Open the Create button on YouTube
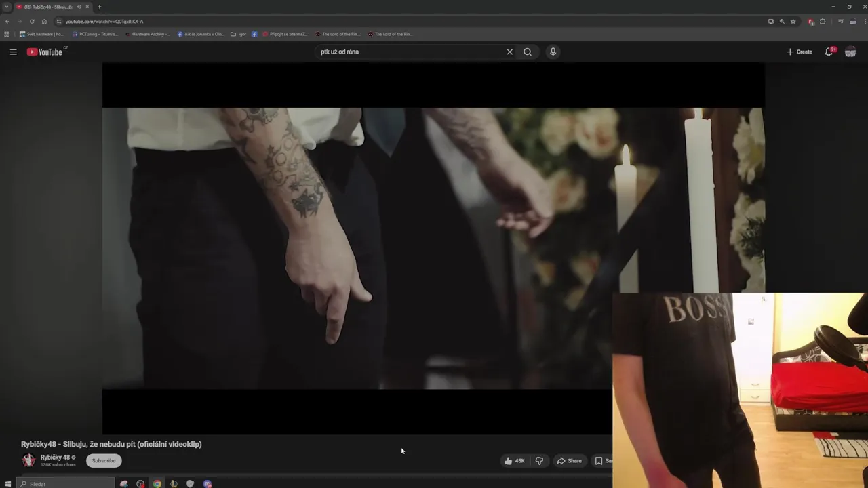This screenshot has width=868, height=488. (800, 52)
